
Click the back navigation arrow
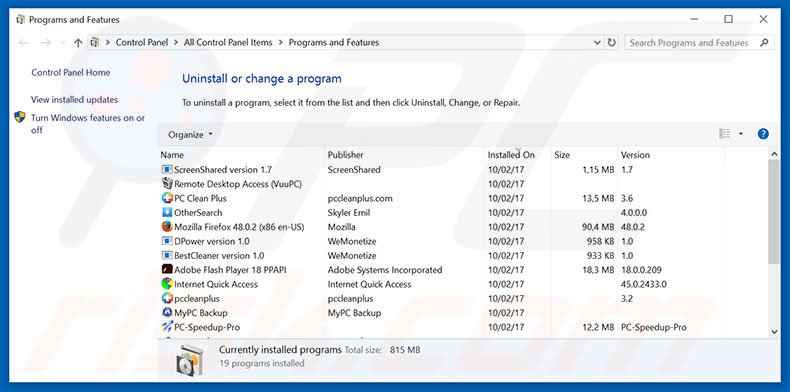click(x=23, y=43)
